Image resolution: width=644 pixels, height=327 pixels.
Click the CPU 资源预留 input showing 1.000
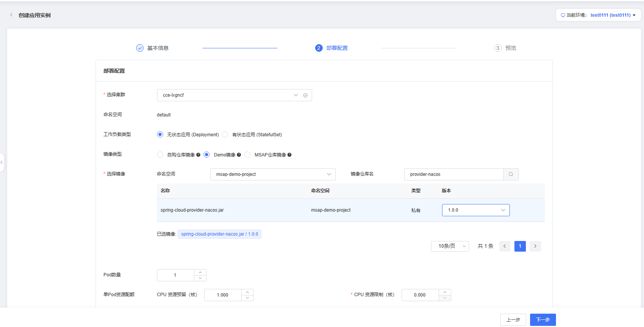tap(223, 295)
